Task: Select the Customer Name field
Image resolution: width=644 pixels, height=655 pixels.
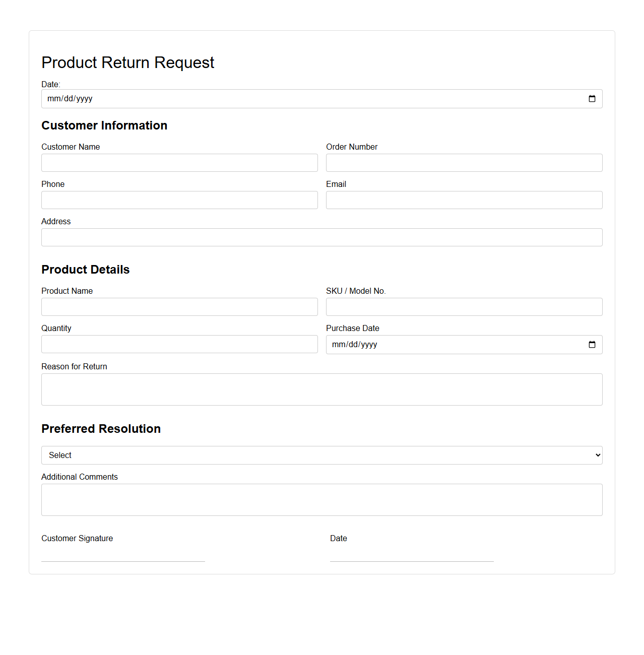Action: [179, 163]
